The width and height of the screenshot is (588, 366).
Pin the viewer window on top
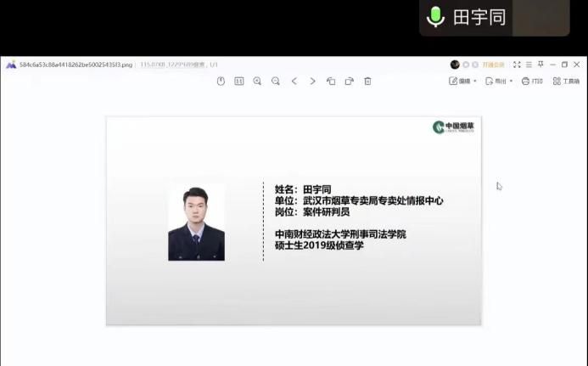(x=540, y=65)
